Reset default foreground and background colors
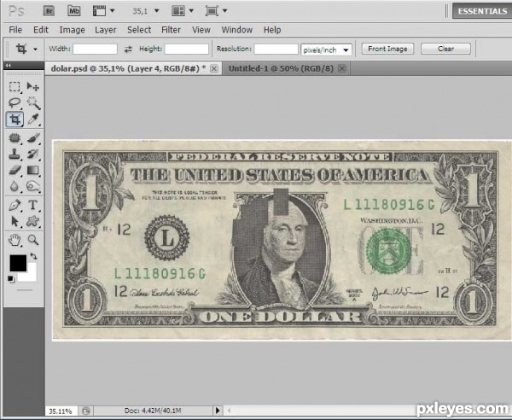The width and height of the screenshot is (512, 420). (x=11, y=279)
